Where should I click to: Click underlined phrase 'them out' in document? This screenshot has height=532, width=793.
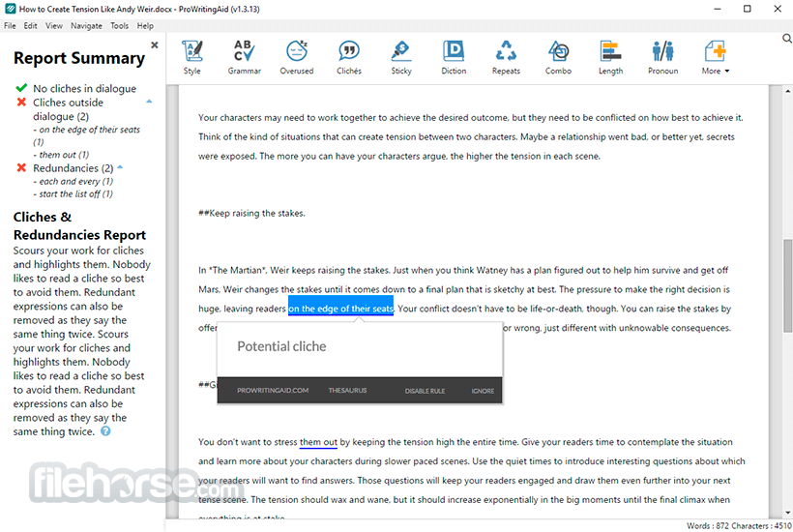(x=318, y=442)
